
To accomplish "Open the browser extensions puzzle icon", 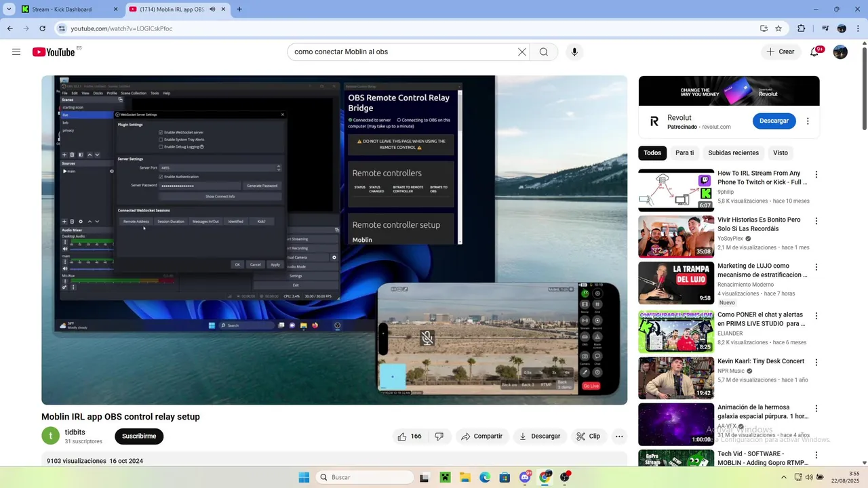I will pyautogui.click(x=802, y=28).
